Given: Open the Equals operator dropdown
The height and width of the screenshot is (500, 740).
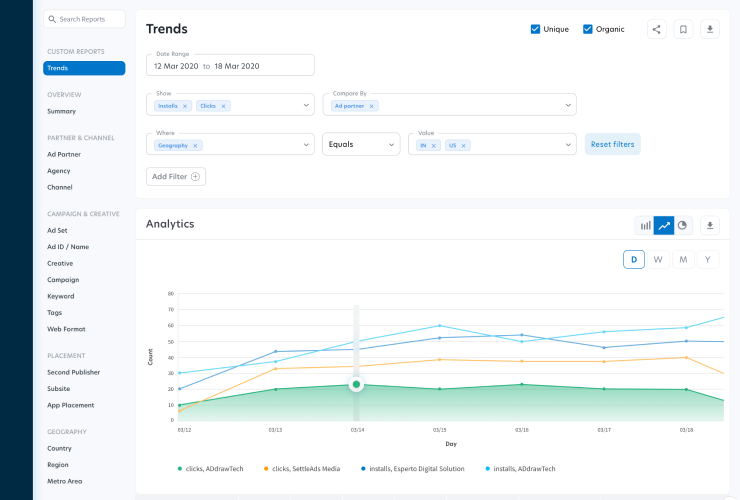Looking at the screenshot, I should (362, 144).
